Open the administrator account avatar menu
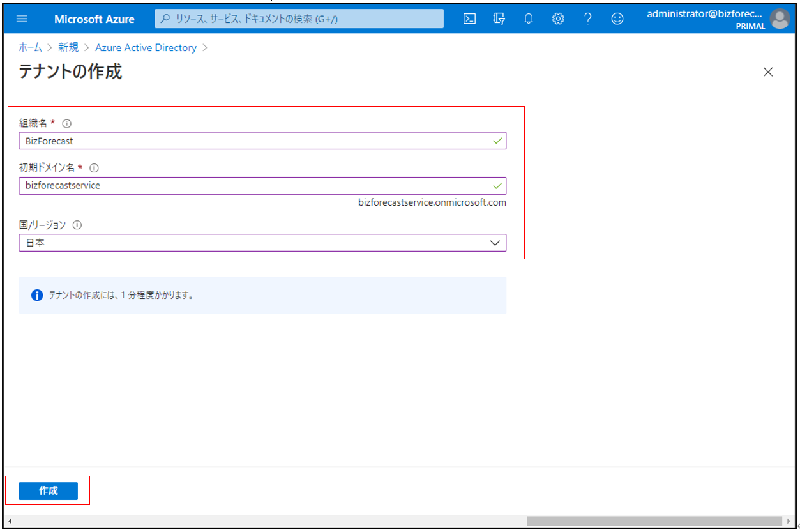 (780, 19)
